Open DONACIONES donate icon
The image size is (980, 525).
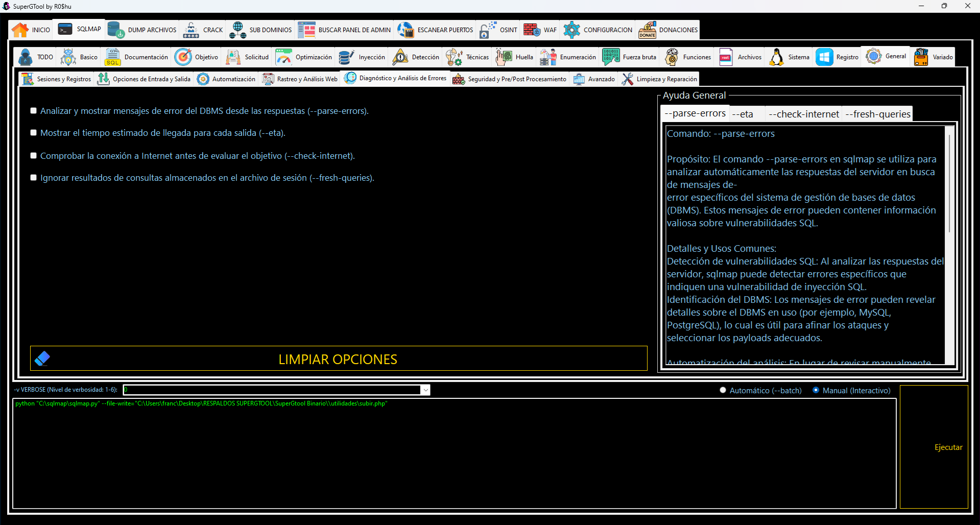point(648,30)
